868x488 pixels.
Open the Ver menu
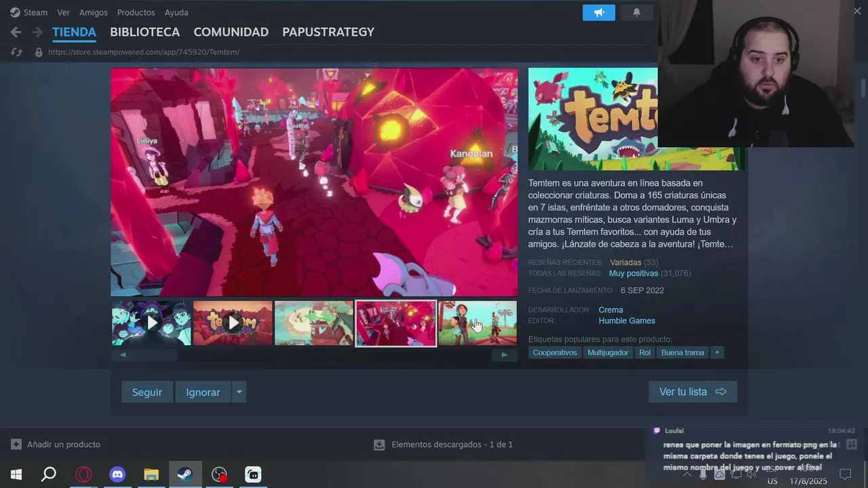tap(63, 12)
